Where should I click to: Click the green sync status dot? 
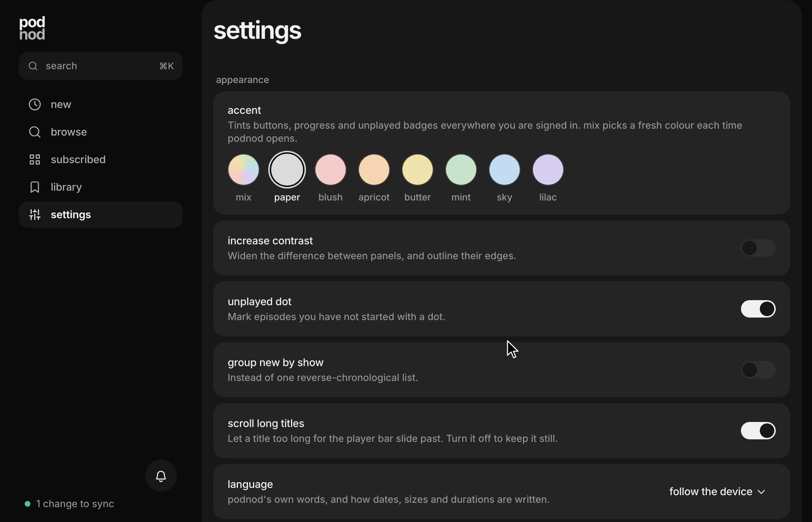[x=28, y=504]
